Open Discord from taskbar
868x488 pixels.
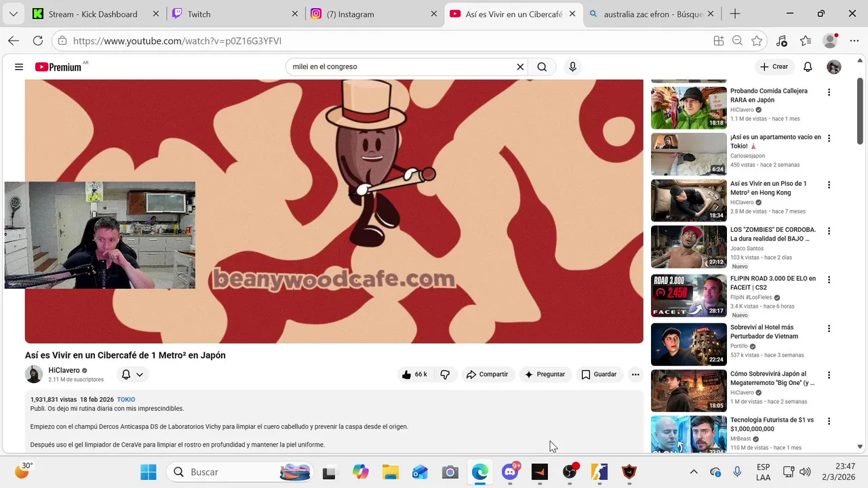510,472
